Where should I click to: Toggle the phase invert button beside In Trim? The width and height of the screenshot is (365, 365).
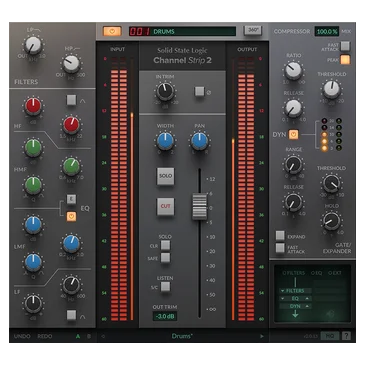(199, 92)
